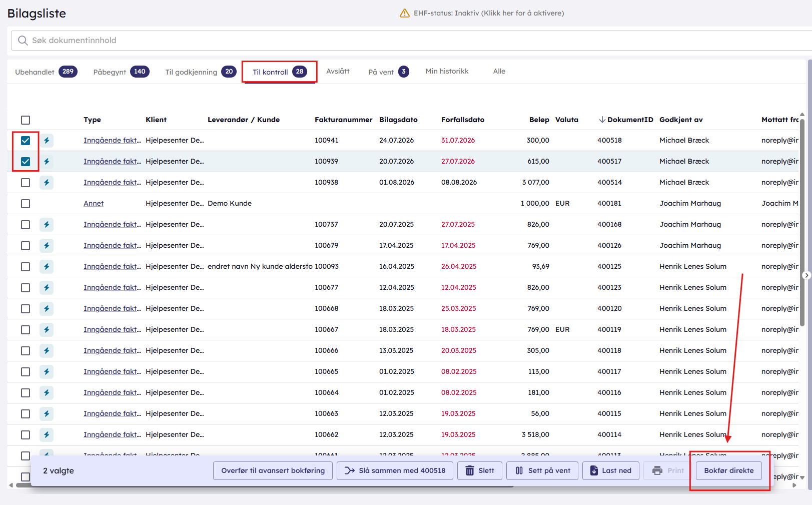Click the search magnifier icon
Viewport: 812px width, 505px height.
pos(23,41)
